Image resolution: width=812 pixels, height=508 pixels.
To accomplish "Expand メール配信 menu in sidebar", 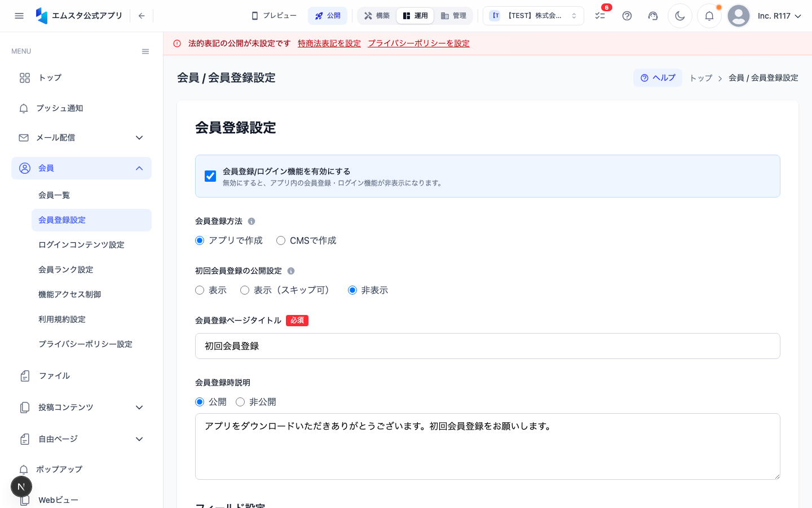I will click(x=81, y=138).
